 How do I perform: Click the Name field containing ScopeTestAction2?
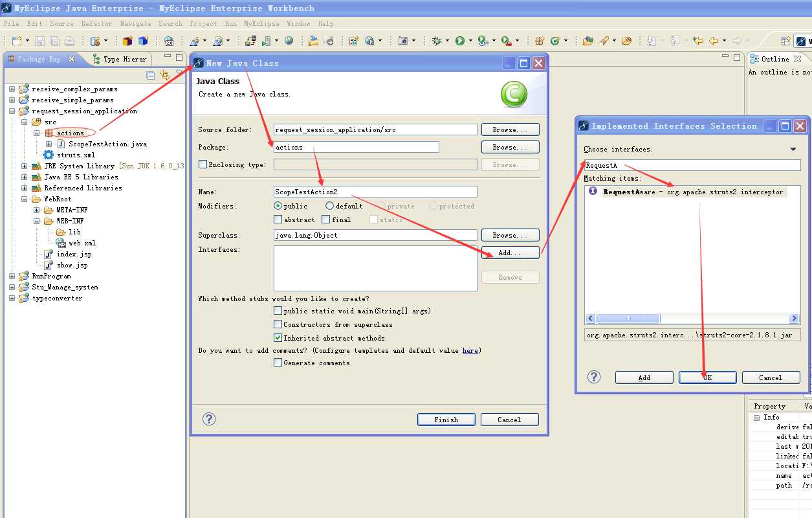coord(375,192)
